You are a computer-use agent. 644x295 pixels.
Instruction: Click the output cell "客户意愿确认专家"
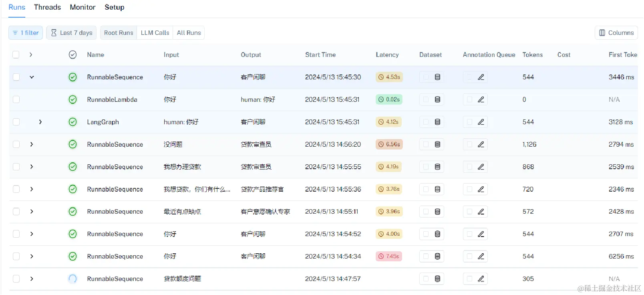tap(266, 212)
